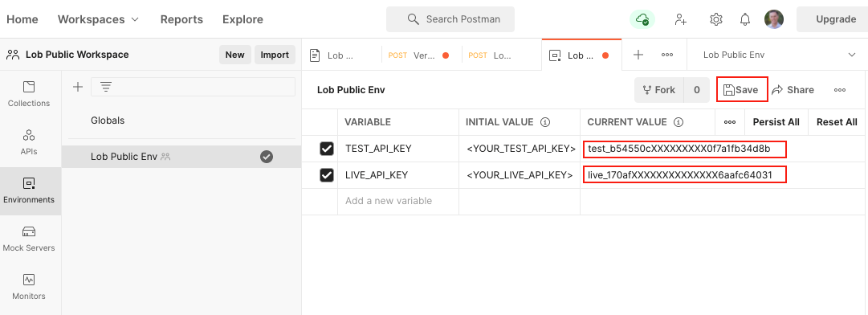This screenshot has width=868, height=315.
Task: Click the sync status cloud icon
Action: click(642, 19)
